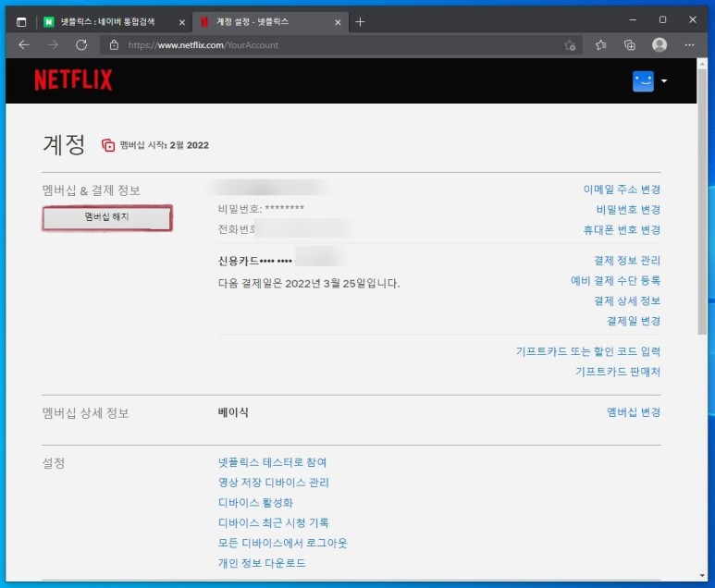Click the membership start icon beside 계정
Screen dimensions: 715x588
(x=108, y=145)
